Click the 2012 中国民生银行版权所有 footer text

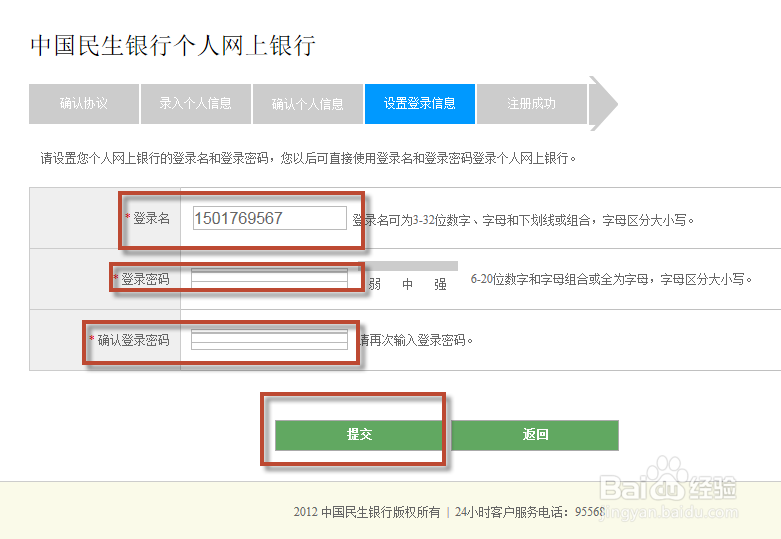pos(367,512)
